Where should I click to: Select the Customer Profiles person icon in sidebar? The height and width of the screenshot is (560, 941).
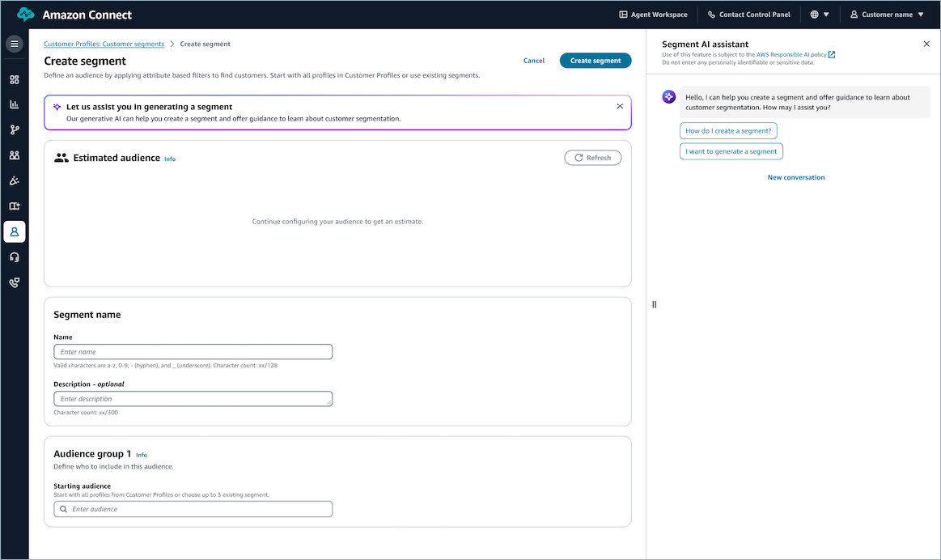click(x=14, y=231)
